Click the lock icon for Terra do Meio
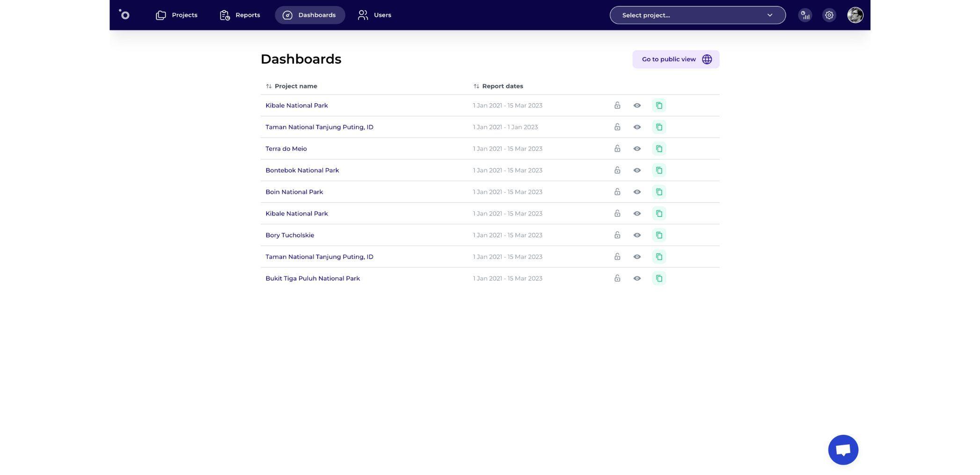The height and width of the screenshot is (475, 980). pos(617,149)
